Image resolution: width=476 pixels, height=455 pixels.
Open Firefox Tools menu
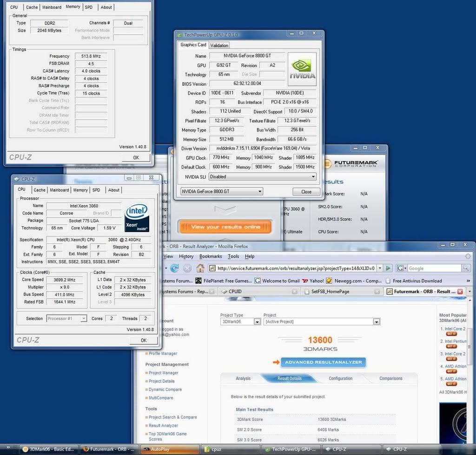pyautogui.click(x=233, y=256)
